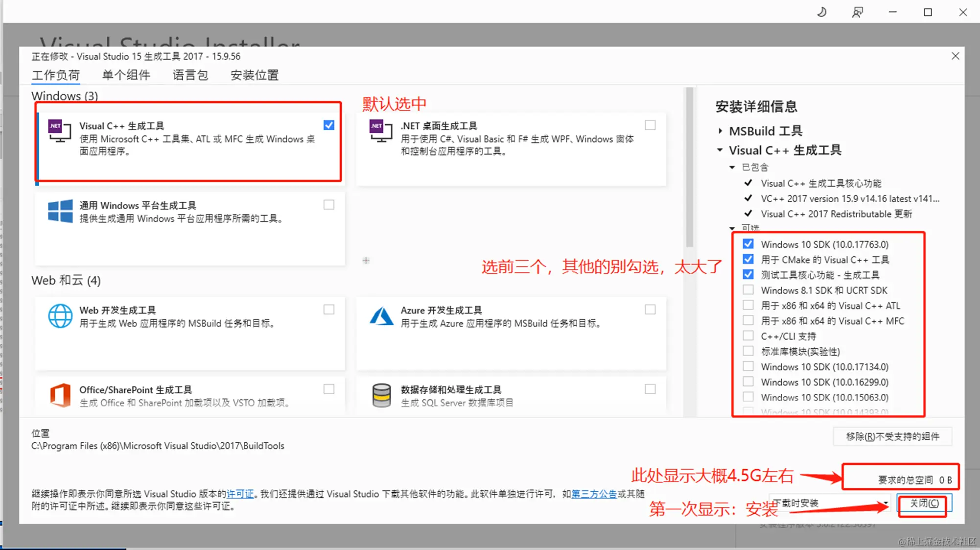The height and width of the screenshot is (550, 980).
Task: Collapse the Visual C++ build tools details tree
Action: click(720, 150)
